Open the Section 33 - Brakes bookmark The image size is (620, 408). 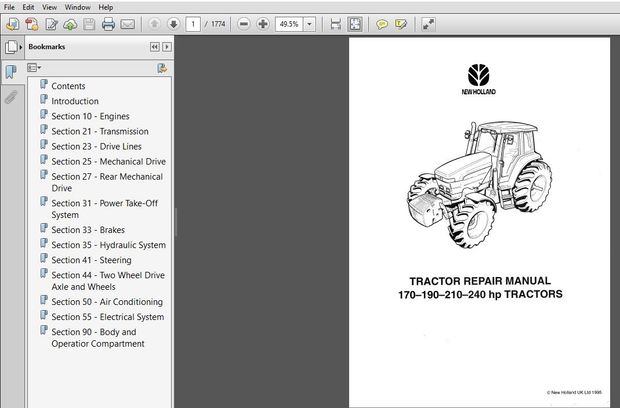point(88,229)
